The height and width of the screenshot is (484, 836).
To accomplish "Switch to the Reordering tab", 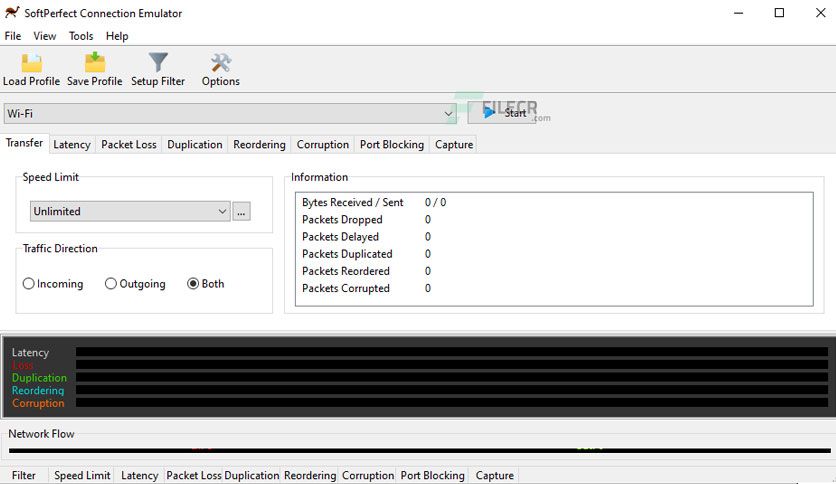I will [x=260, y=144].
